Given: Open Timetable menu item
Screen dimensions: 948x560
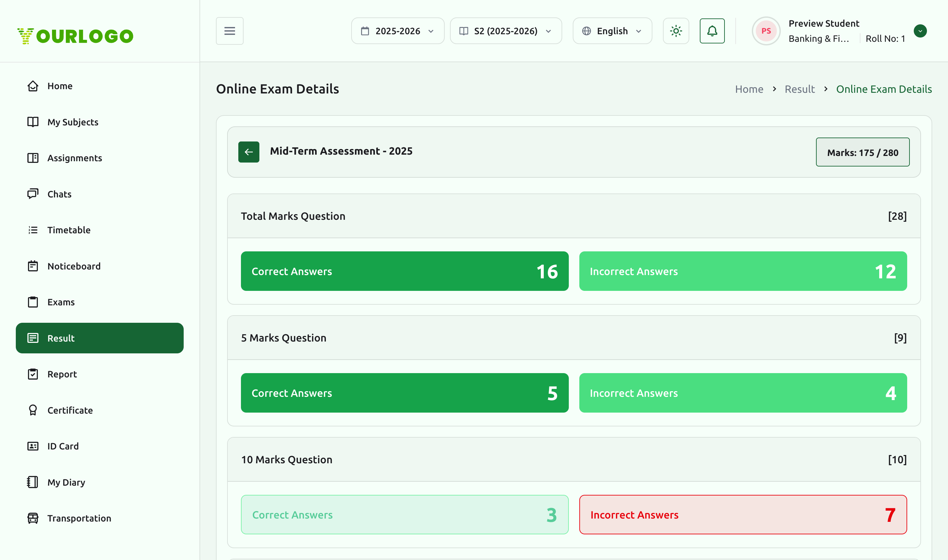Looking at the screenshot, I should 100,230.
